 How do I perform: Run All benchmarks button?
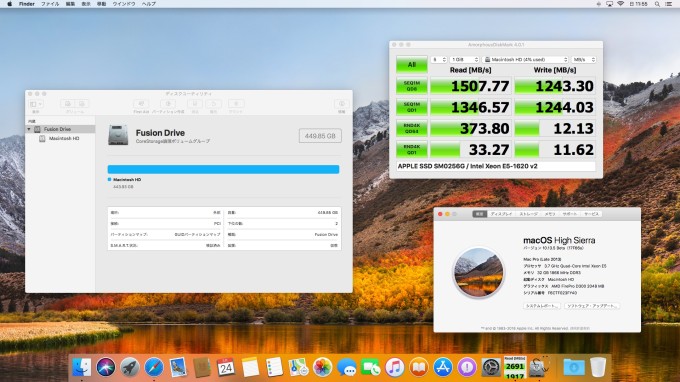412,64
